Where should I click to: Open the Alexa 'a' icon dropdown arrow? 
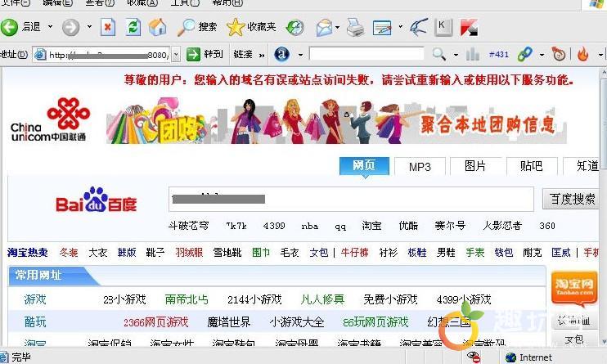click(300, 55)
